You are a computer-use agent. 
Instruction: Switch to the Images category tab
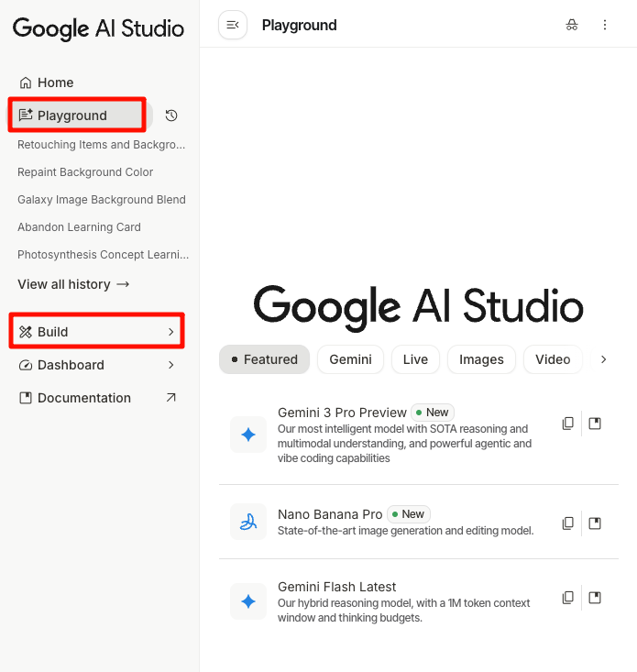(481, 359)
